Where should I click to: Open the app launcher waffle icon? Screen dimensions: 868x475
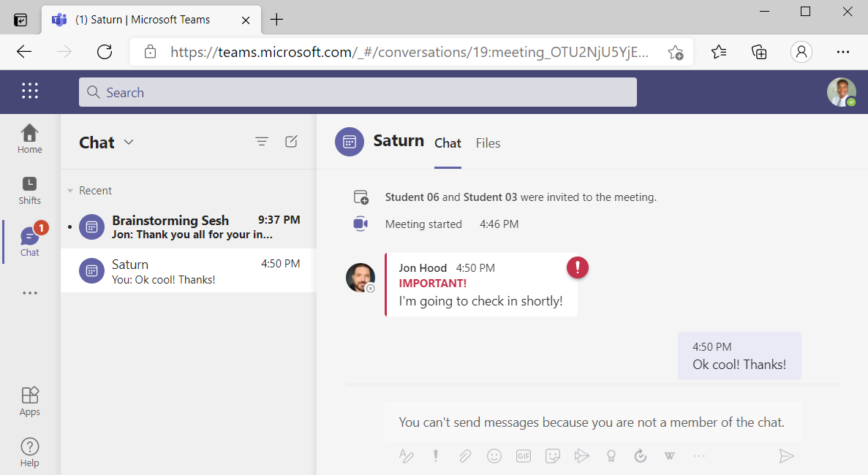[x=30, y=91]
